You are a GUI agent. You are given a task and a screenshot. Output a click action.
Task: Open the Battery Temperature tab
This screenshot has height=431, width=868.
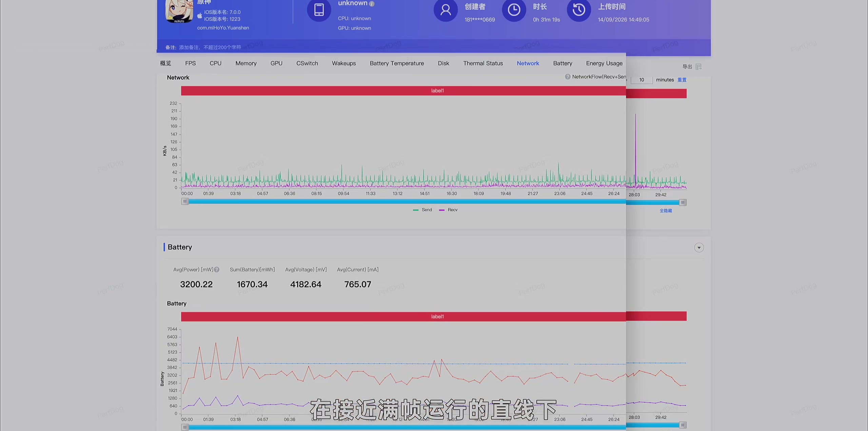(397, 63)
